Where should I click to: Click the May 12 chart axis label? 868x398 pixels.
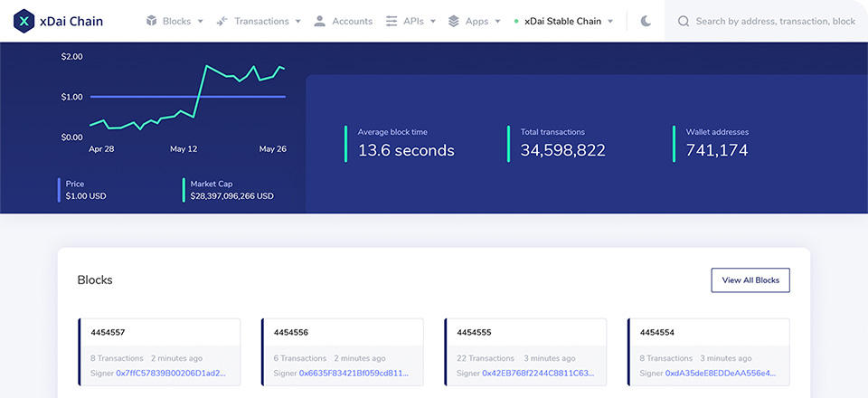pos(184,149)
